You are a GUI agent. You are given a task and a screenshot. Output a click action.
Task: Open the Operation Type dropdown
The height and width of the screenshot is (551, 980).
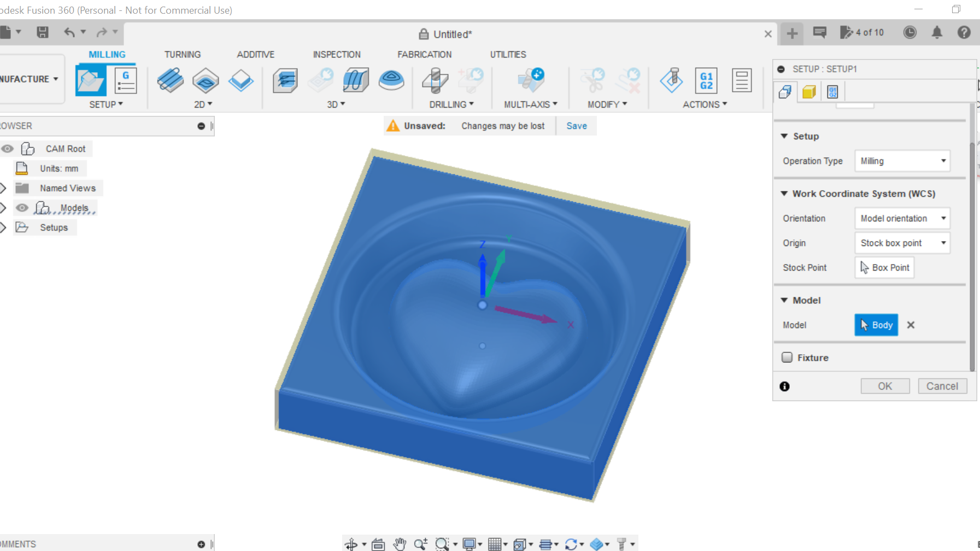tap(902, 161)
